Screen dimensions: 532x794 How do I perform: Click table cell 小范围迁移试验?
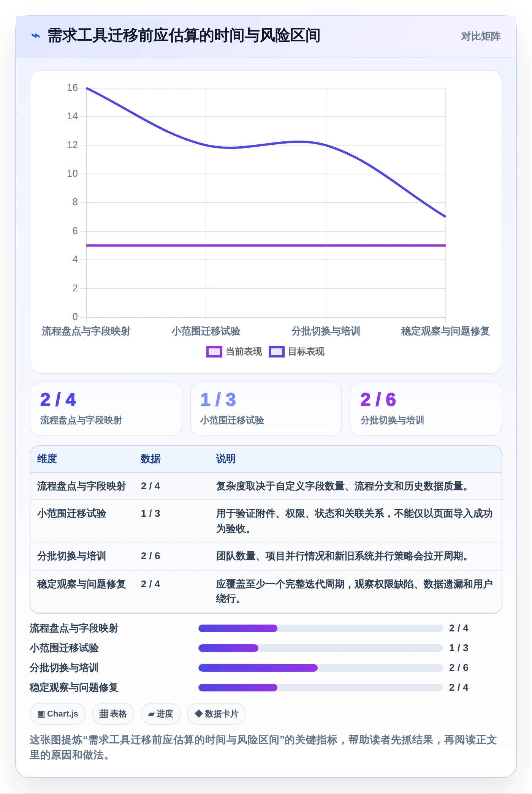click(72, 514)
